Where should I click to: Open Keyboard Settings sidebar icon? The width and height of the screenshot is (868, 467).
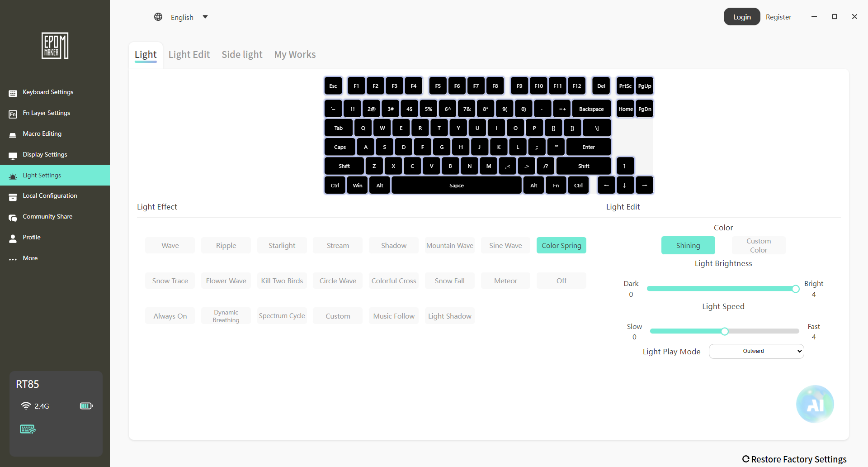point(13,93)
